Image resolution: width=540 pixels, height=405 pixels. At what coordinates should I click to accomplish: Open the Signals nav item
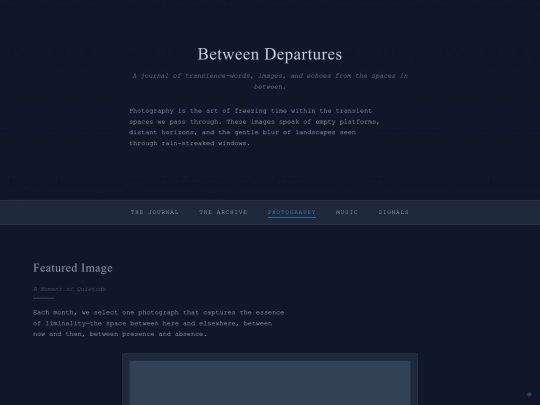point(394,212)
